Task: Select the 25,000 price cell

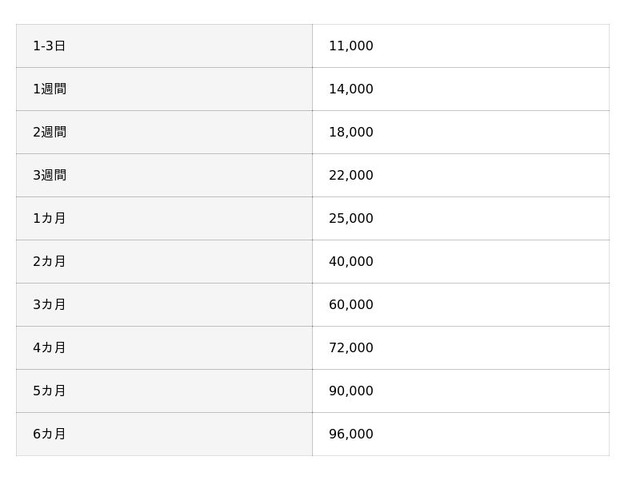Action: pyautogui.click(x=351, y=218)
